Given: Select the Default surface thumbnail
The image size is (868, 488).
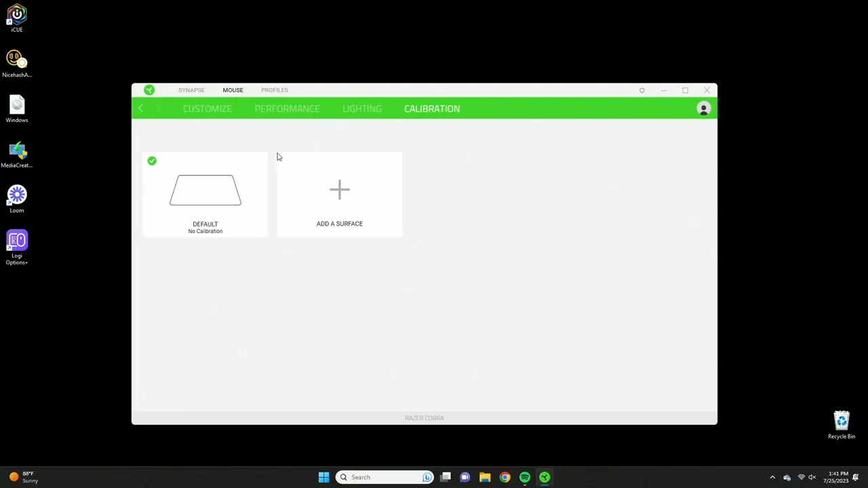Looking at the screenshot, I should 205,190.
